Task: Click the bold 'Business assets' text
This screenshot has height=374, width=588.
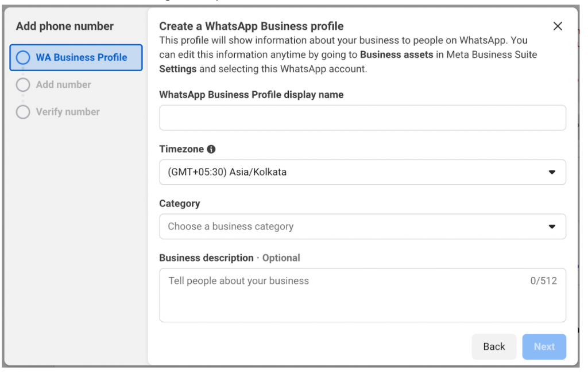Action: tap(396, 54)
